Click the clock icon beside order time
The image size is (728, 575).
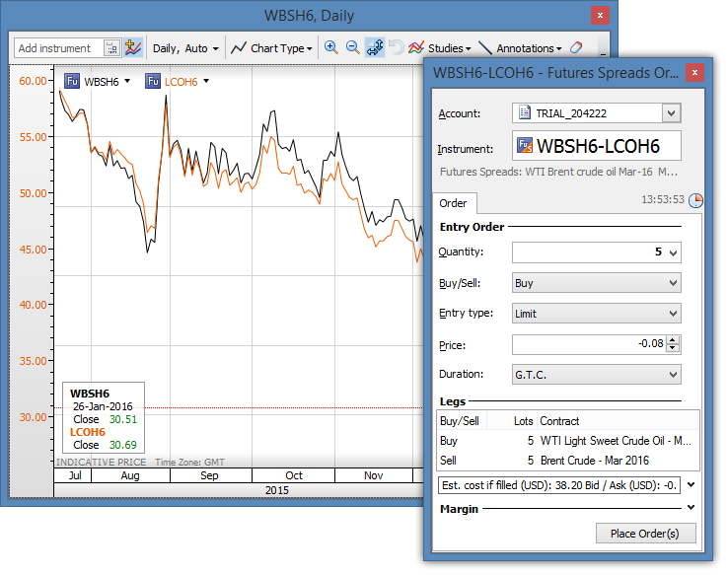695,200
